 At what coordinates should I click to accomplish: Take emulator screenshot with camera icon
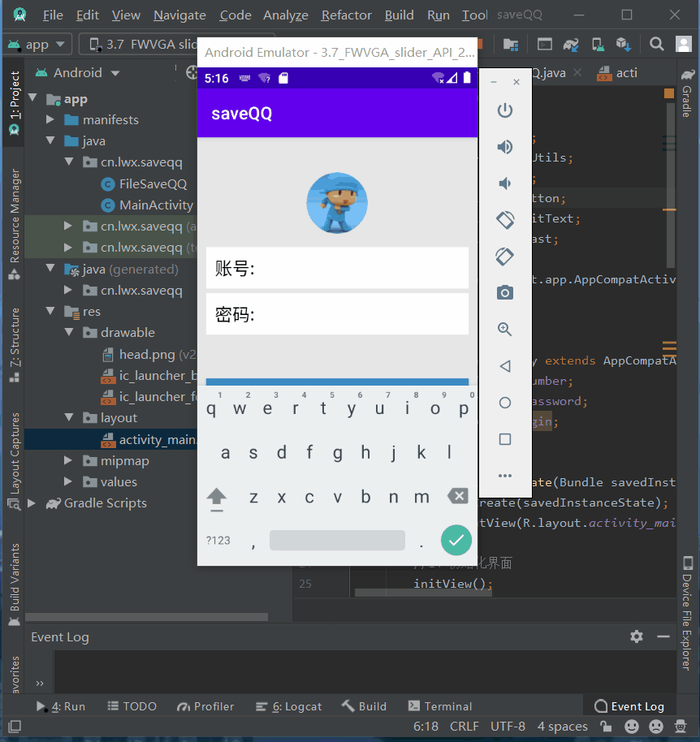pyautogui.click(x=504, y=292)
